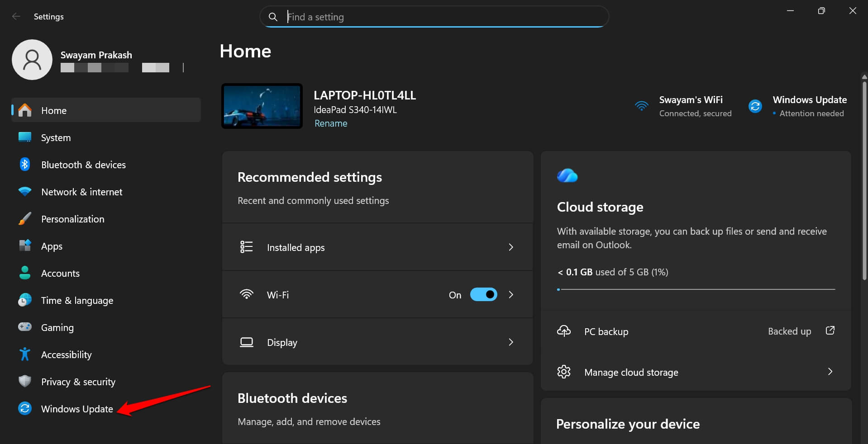
Task: Select Home in the sidebar
Action: (x=106, y=110)
